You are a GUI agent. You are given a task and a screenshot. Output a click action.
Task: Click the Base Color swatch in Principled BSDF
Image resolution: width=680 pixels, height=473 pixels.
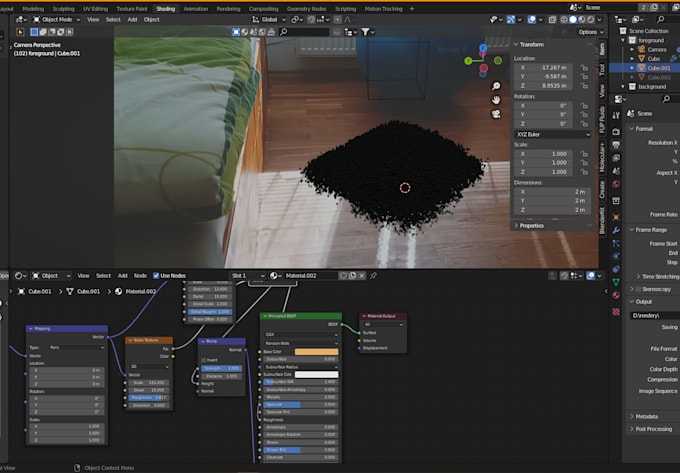coord(317,352)
